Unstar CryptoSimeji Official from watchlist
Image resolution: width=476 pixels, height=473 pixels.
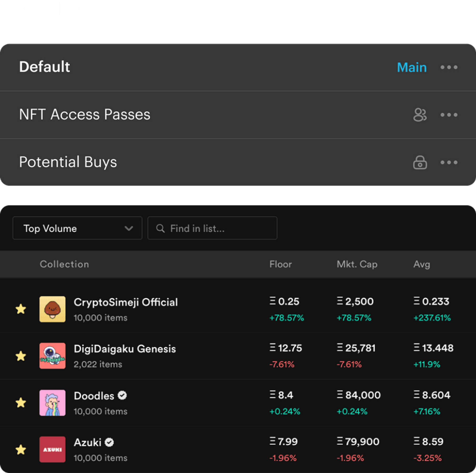click(x=21, y=309)
